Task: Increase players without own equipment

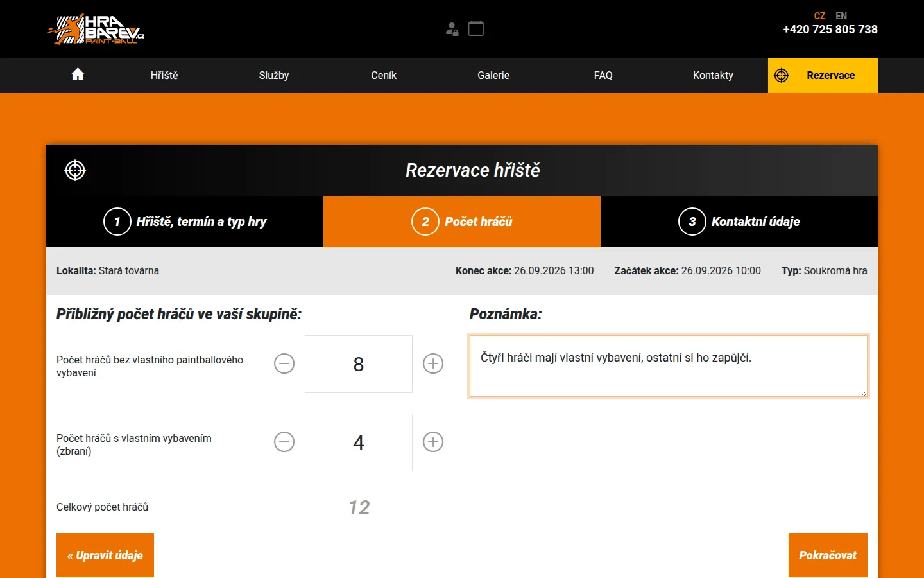Action: click(x=433, y=363)
